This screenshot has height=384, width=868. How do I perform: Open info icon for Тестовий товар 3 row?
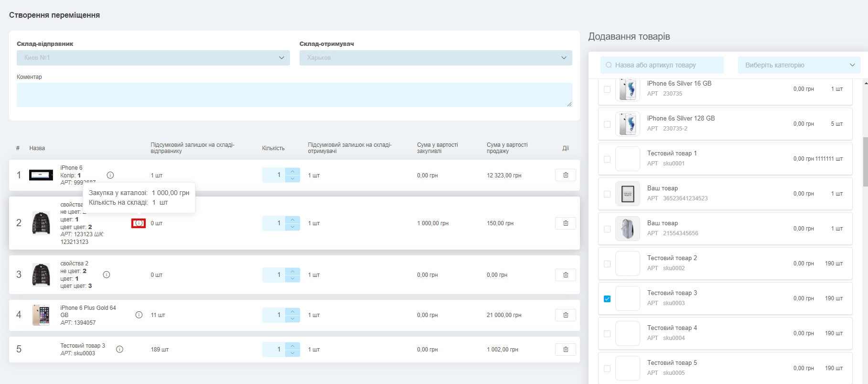(120, 349)
